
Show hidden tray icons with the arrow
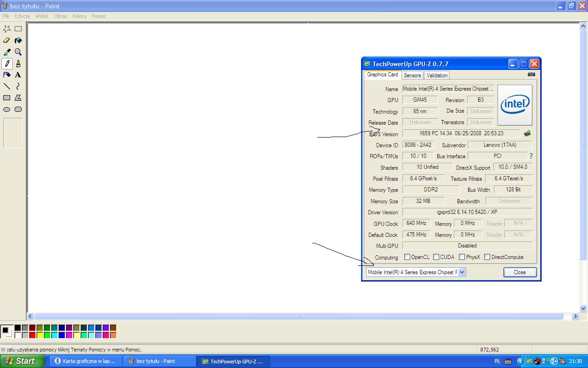520,361
